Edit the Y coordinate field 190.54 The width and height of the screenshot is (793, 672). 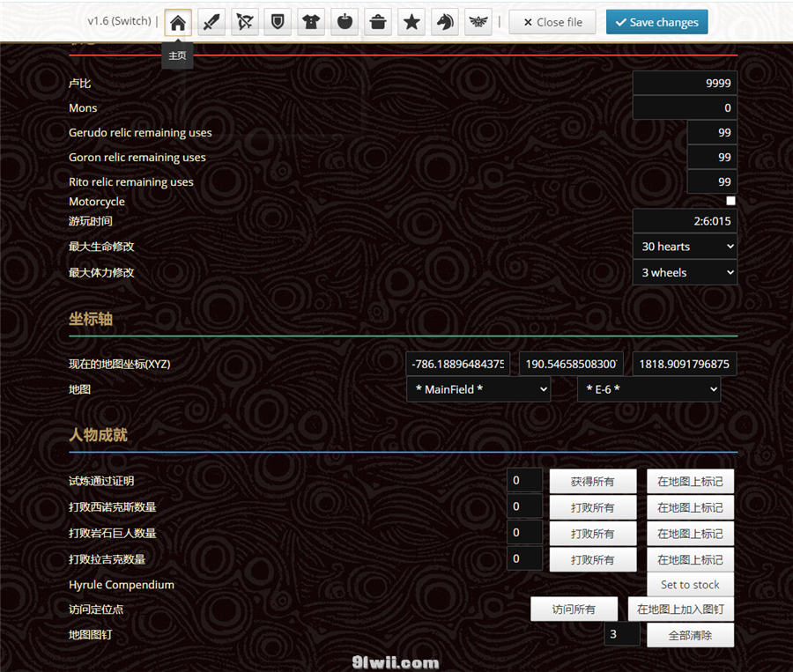pyautogui.click(x=572, y=364)
